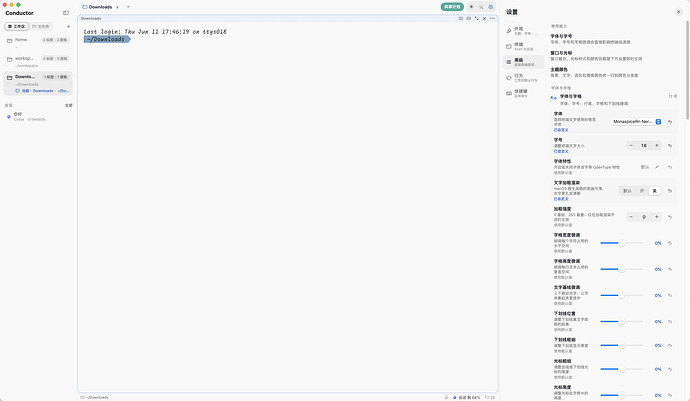The width and height of the screenshot is (690, 401).
Task: Reset the 文字基线微调 slider
Action: point(670,295)
